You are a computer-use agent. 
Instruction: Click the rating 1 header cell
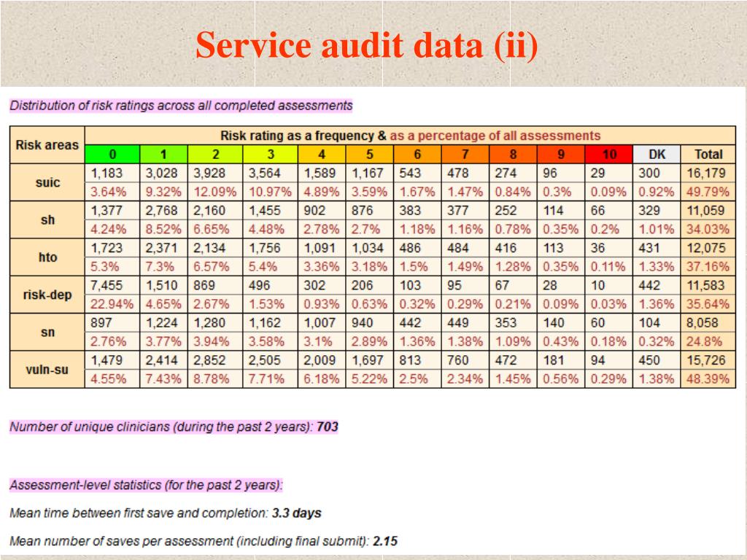164,155
